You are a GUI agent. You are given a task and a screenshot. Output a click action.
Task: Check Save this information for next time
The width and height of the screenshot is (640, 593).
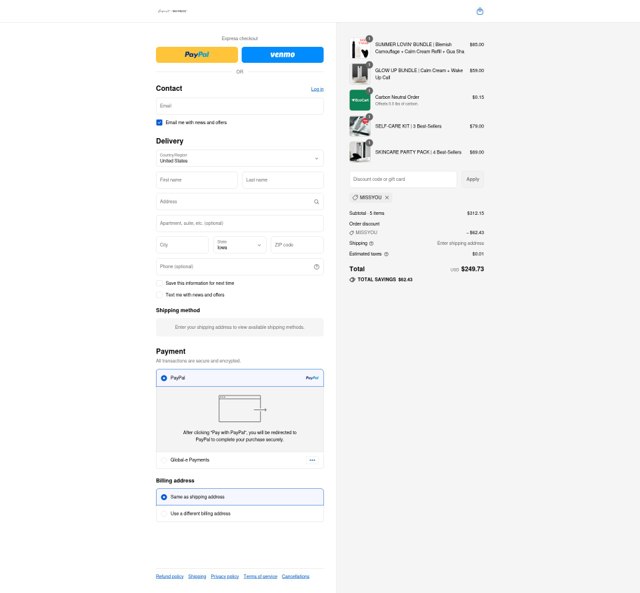(x=159, y=283)
